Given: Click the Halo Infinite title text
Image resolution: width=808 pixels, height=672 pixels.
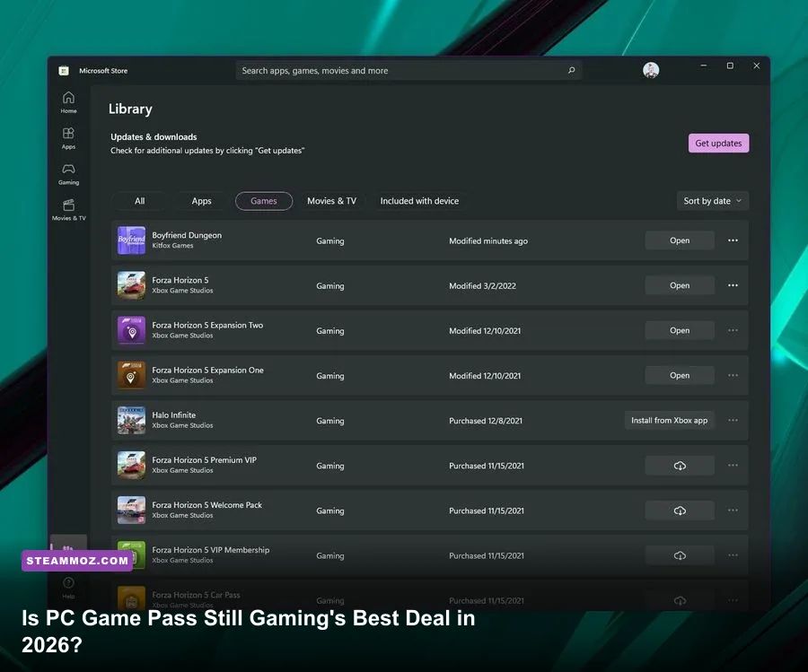Looking at the screenshot, I should 173,415.
